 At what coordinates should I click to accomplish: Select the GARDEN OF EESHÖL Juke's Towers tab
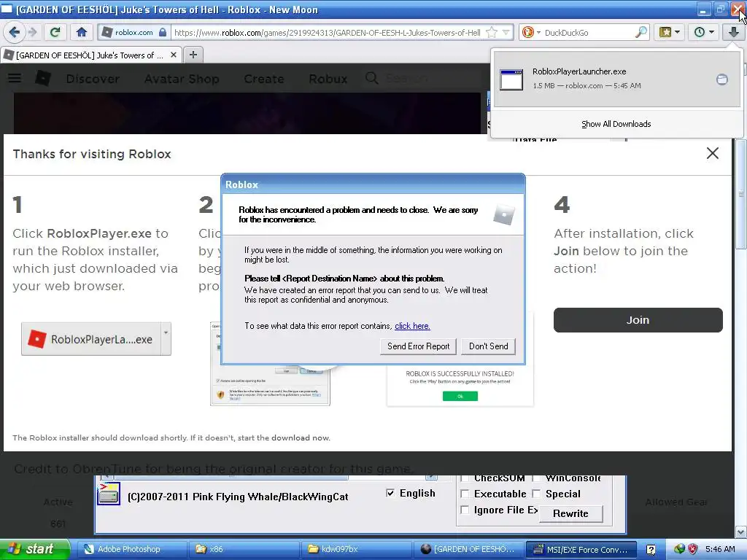coord(90,55)
